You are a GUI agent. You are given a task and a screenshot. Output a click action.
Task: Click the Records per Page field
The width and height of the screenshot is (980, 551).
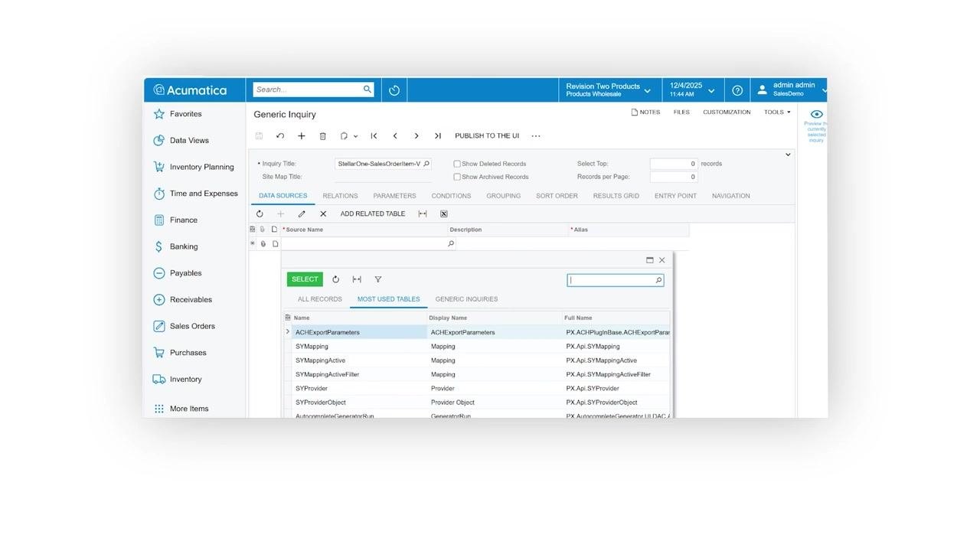(x=674, y=177)
